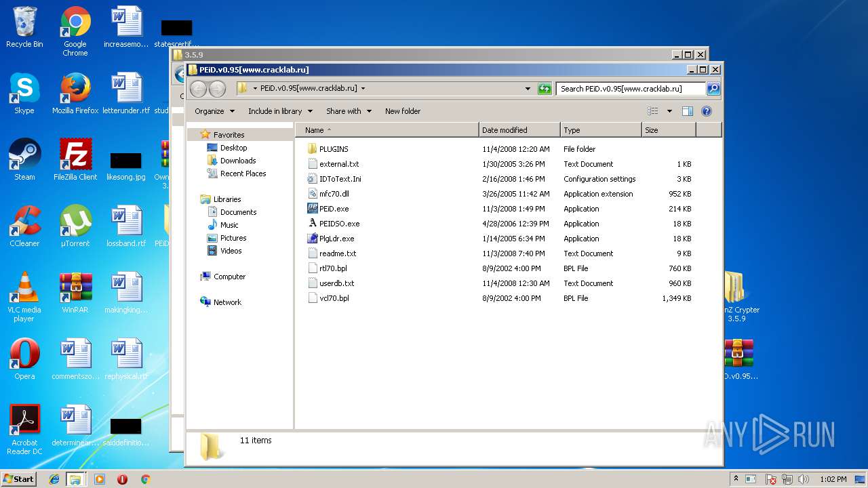This screenshot has width=868, height=488.
Task: Launch CCleaner desktop shortcut
Action: tap(24, 227)
